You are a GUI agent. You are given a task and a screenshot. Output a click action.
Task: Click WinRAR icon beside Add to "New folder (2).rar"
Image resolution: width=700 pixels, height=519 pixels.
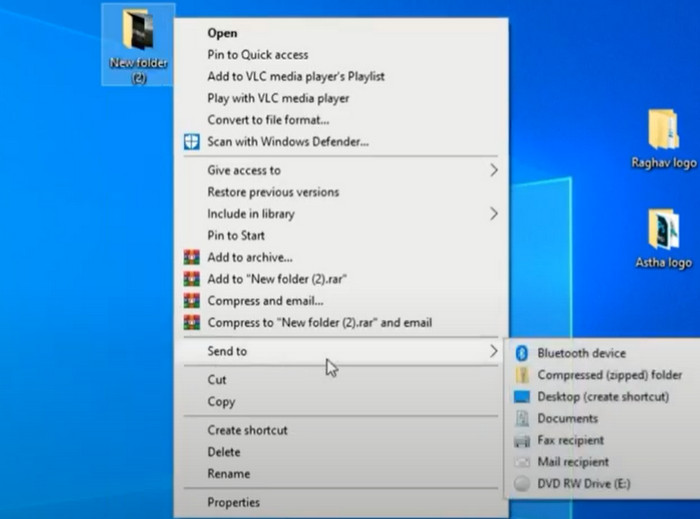point(192,279)
